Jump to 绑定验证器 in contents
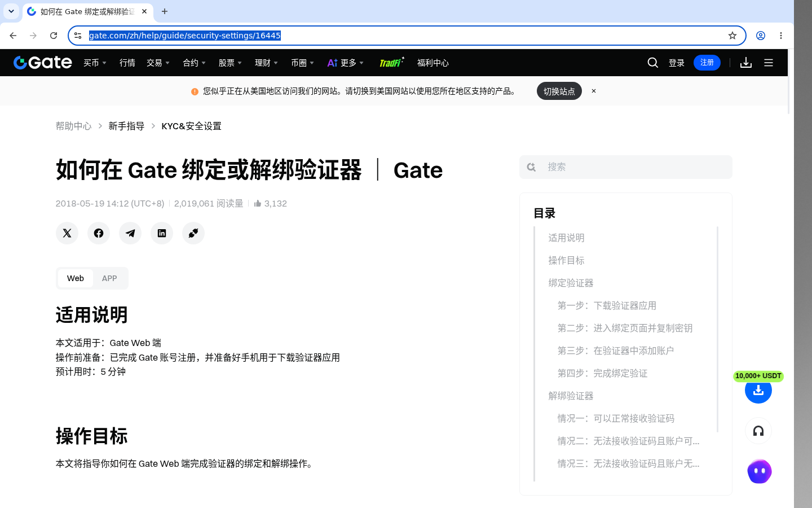Screen dimensions: 812x508 click(571, 283)
